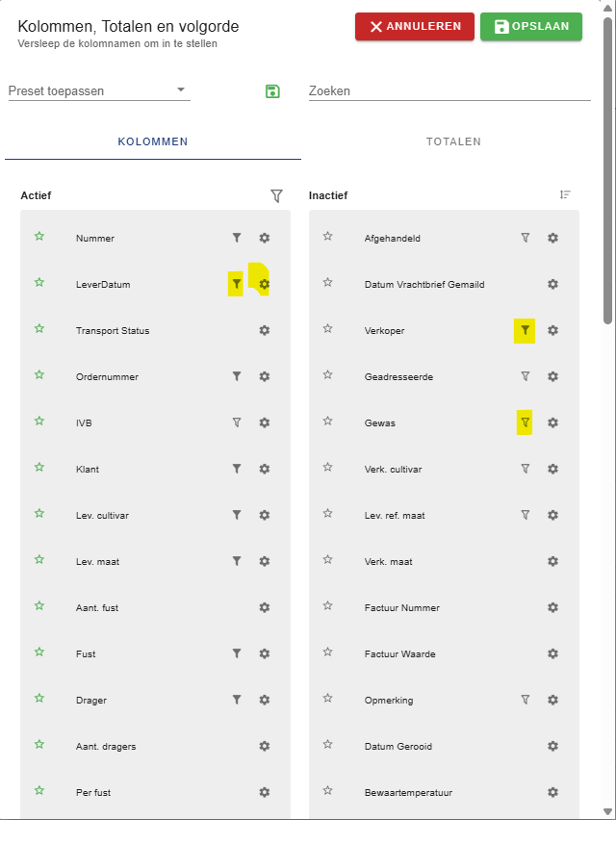Toggle the star next to Afgehandeld
Viewport: 616px width, 844px height.
tap(328, 237)
